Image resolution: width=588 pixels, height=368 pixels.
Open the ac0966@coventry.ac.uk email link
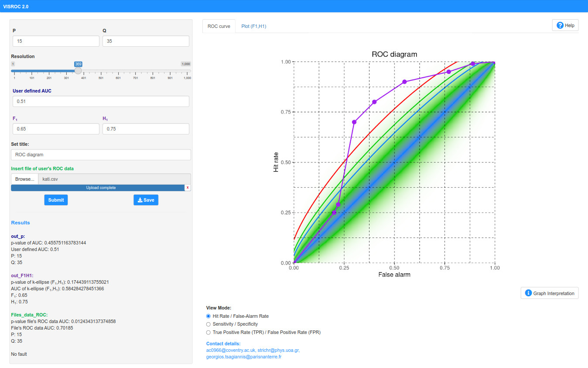[x=231, y=350]
